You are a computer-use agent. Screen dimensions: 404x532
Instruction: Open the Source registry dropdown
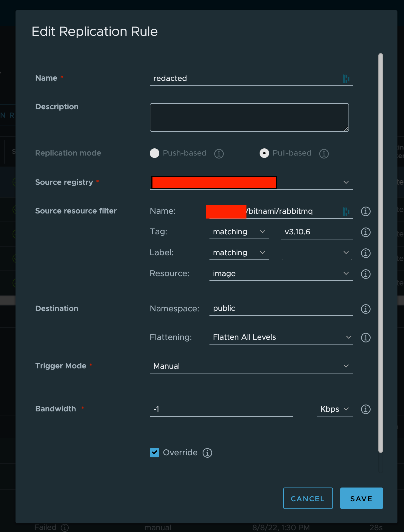[251, 182]
